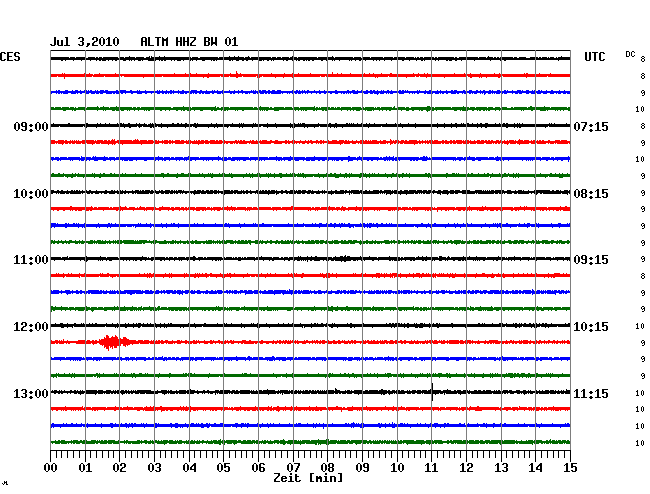Select the '10:00' local time label
This screenshot has height=494, width=650.
[x=31, y=194]
